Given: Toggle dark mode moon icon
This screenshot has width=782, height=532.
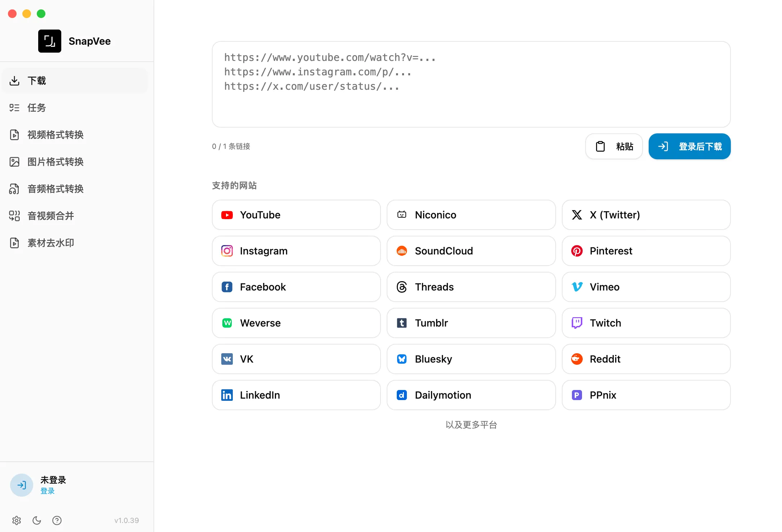Looking at the screenshot, I should coord(37,520).
